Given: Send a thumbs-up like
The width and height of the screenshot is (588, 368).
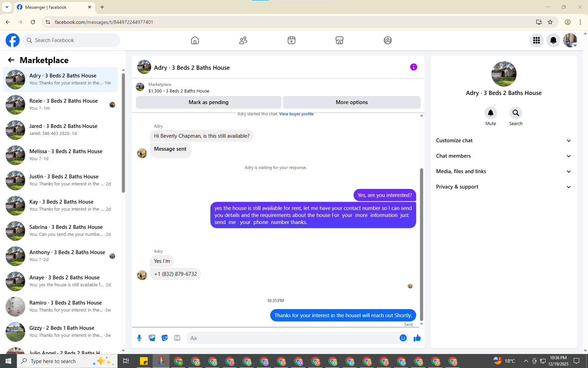Looking at the screenshot, I should click(x=417, y=338).
